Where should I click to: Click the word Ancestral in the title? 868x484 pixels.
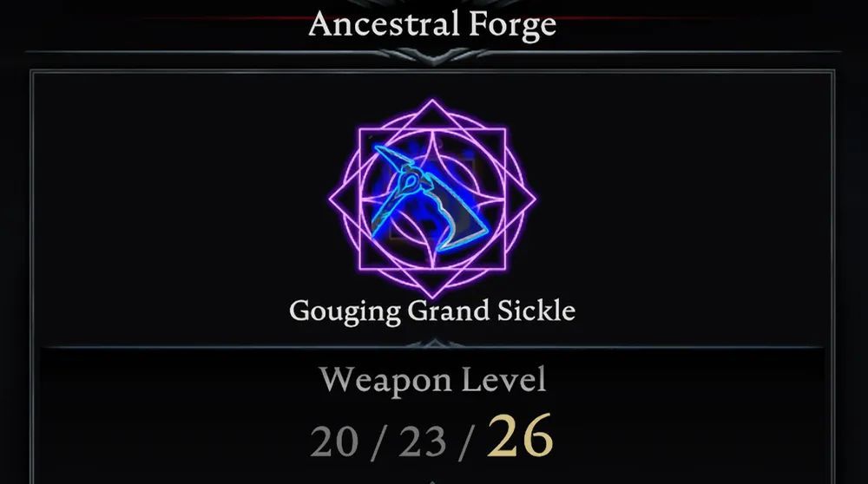point(384,23)
